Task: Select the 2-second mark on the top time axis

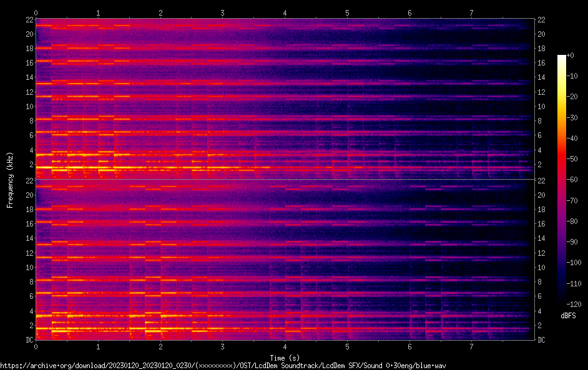Action: [160, 12]
